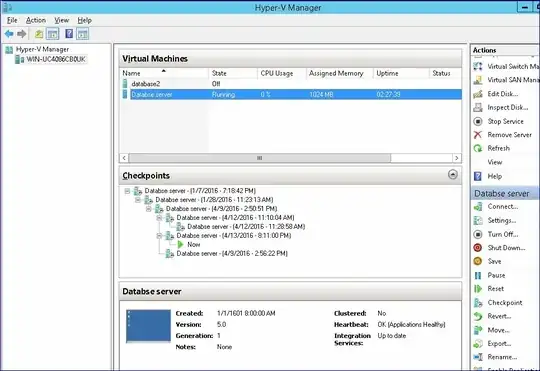
Task: Open Settings... for Databse server
Action: [495, 220]
